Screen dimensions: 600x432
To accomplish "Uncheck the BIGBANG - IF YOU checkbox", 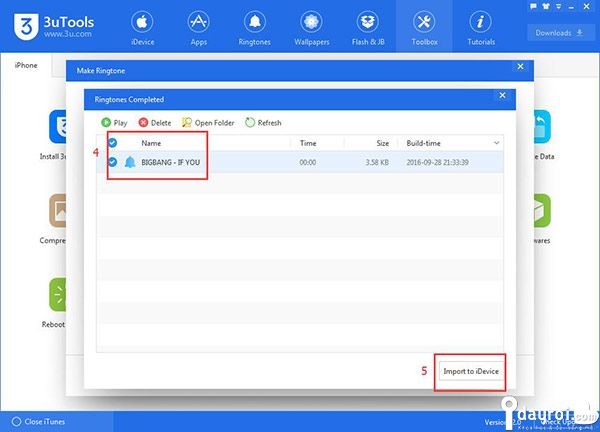I will click(x=112, y=162).
